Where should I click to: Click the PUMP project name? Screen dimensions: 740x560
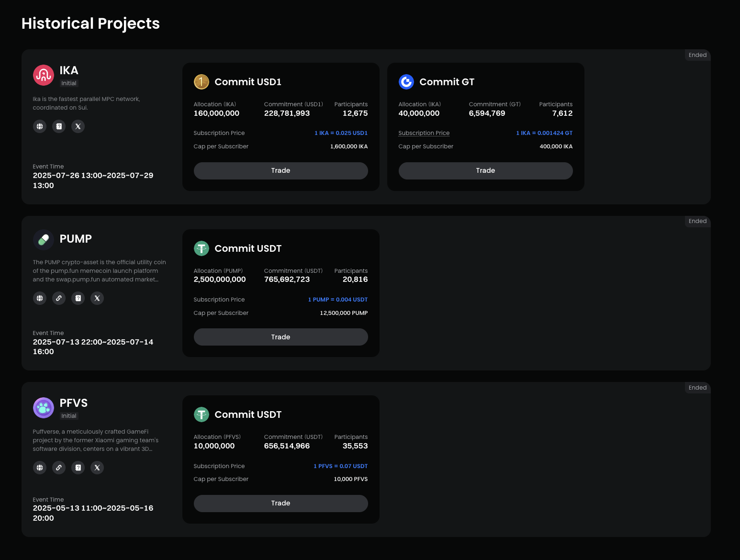click(x=76, y=239)
